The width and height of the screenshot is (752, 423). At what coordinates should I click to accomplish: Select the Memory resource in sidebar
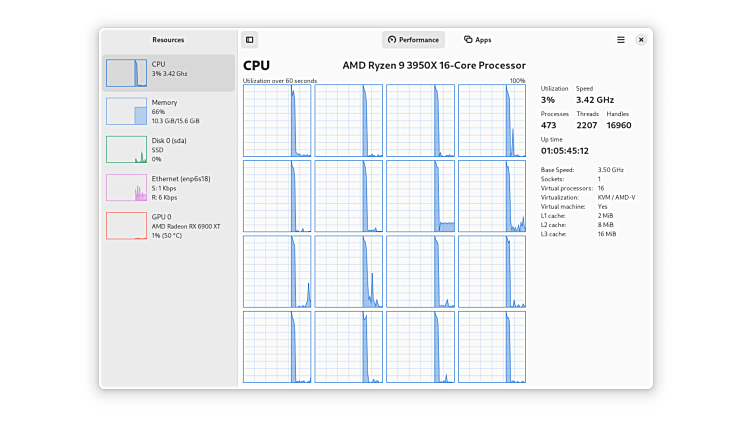pyautogui.click(x=168, y=111)
